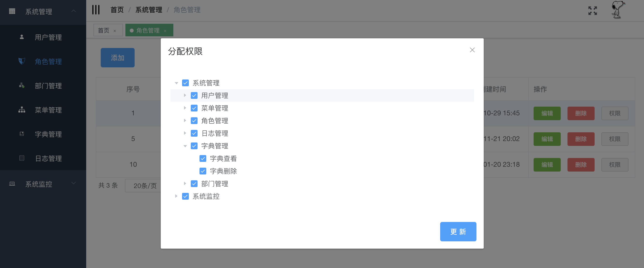Open 部门管理 in the sidebar menu
Image resolution: width=644 pixels, height=268 pixels.
click(48, 86)
